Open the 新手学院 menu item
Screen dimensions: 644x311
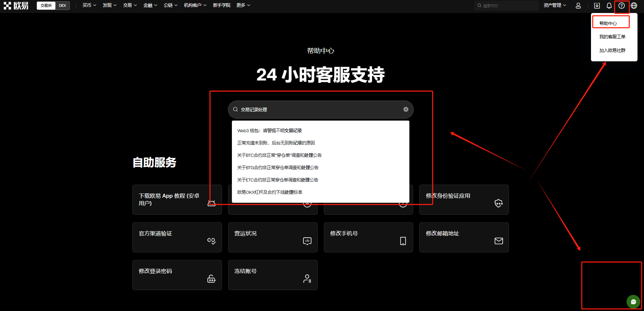point(222,5)
